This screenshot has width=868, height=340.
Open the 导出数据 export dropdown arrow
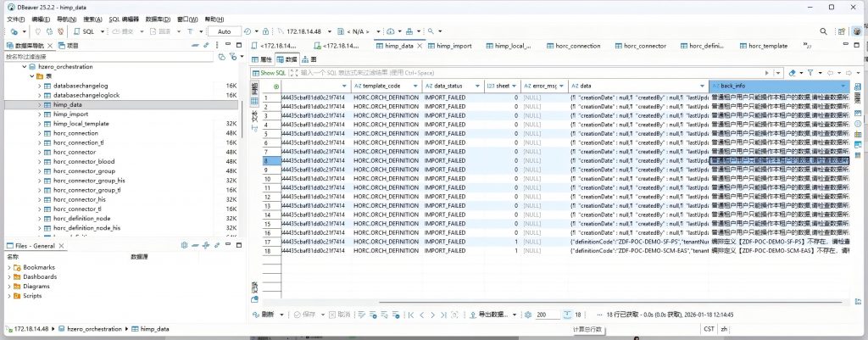click(x=515, y=314)
